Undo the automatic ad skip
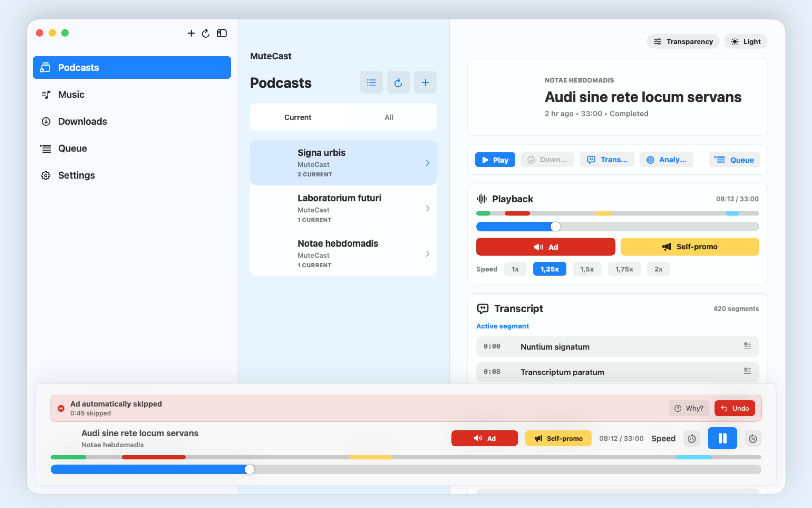The image size is (812, 508). coord(734,408)
